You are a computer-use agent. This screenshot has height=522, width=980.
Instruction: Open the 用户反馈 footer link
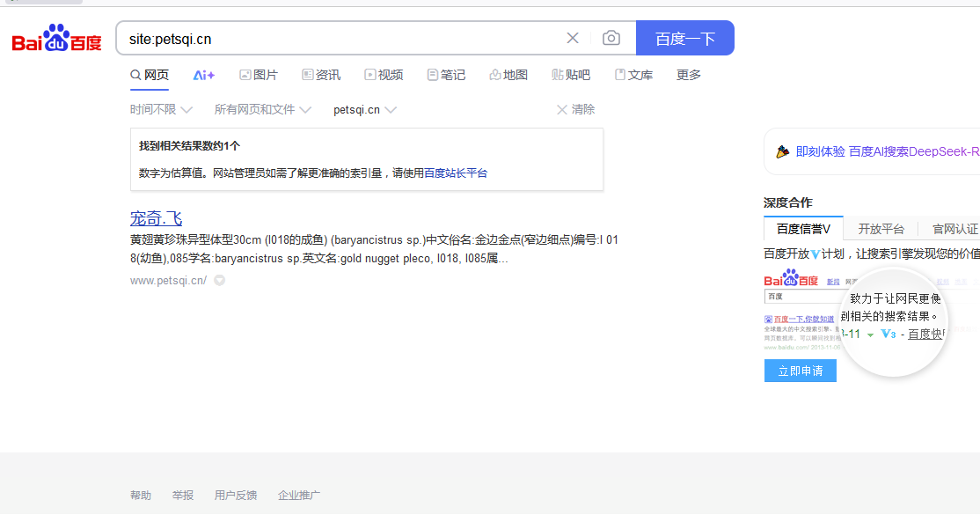pyautogui.click(x=236, y=495)
